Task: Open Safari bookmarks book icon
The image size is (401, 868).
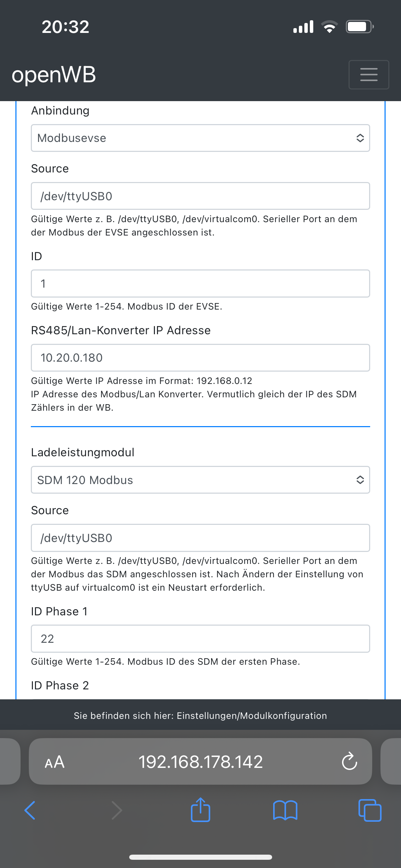Action: (x=285, y=810)
